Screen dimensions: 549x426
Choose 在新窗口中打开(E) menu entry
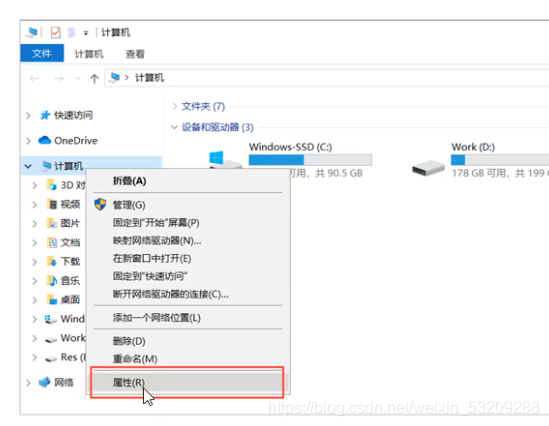(188, 258)
